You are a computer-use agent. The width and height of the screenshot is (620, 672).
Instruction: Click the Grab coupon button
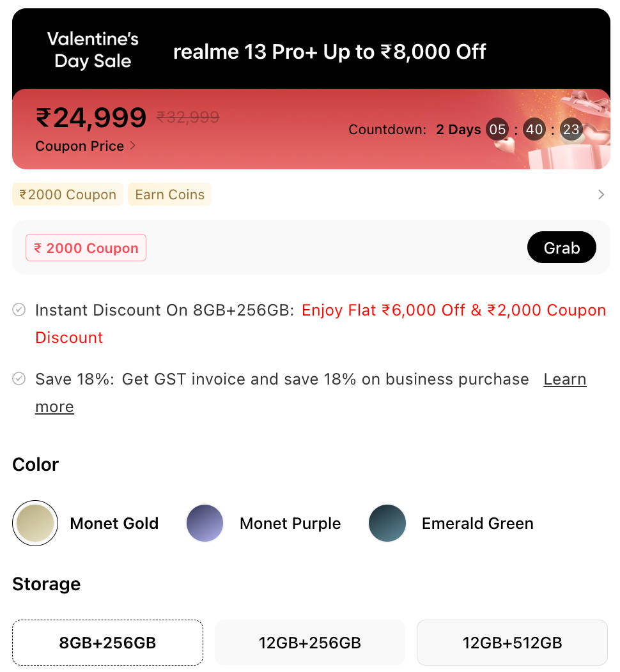tap(561, 248)
